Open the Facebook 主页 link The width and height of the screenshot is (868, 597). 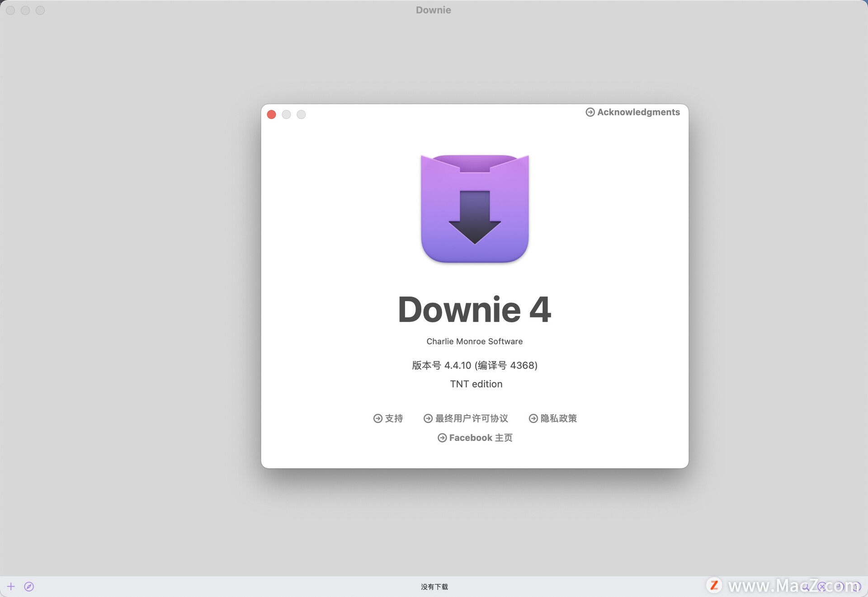coord(475,438)
